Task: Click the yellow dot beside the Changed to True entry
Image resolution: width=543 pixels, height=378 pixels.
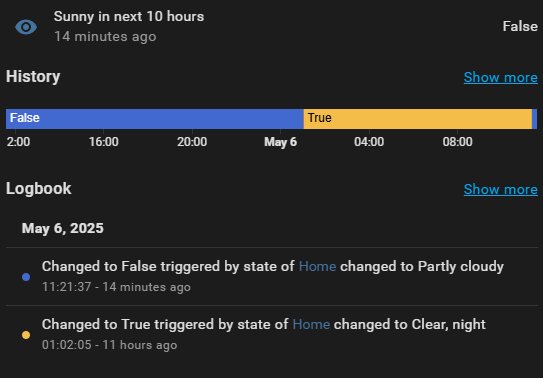Action: click(26, 335)
